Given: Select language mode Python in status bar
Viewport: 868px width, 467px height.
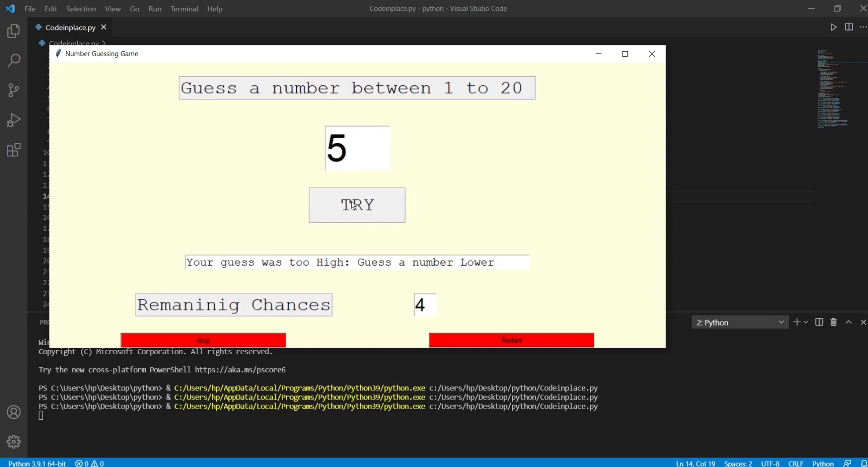Looking at the screenshot, I should 823,463.
